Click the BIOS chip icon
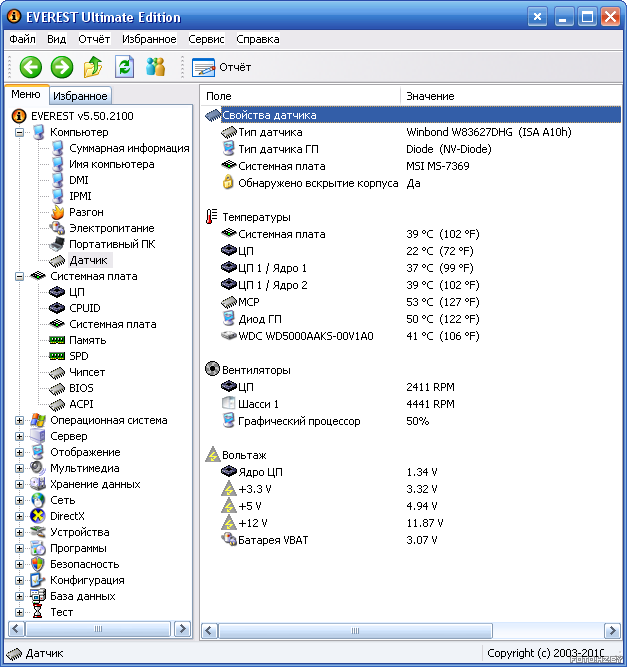Screen dimensions: 627x667 point(57,388)
